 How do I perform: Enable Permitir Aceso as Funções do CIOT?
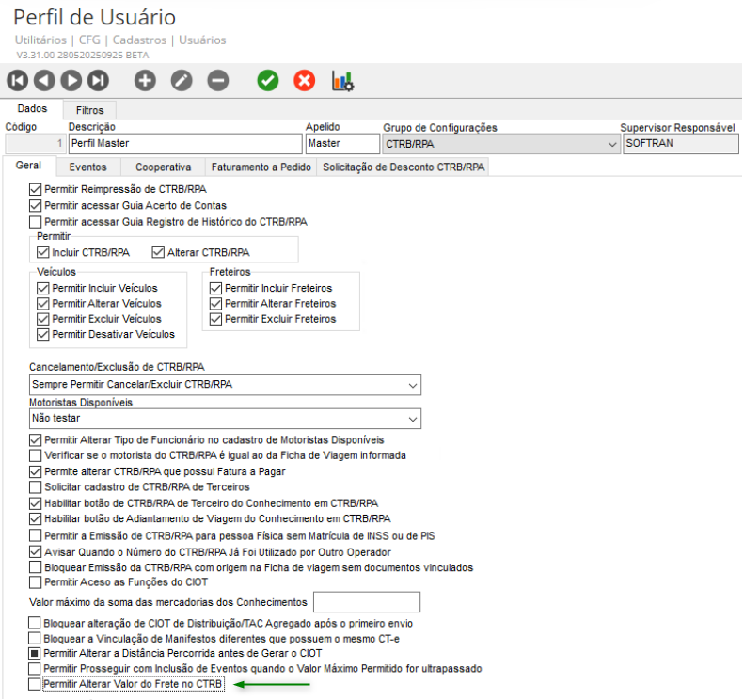35,581
